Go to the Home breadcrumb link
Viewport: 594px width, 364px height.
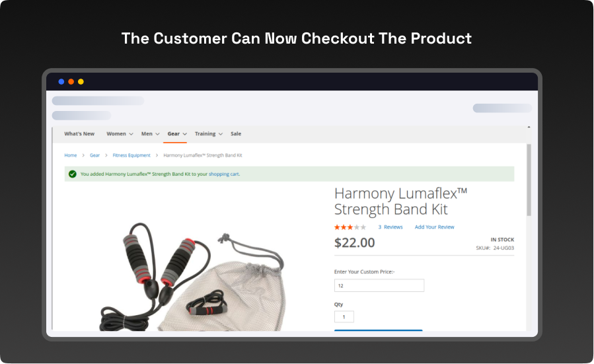[71, 155]
